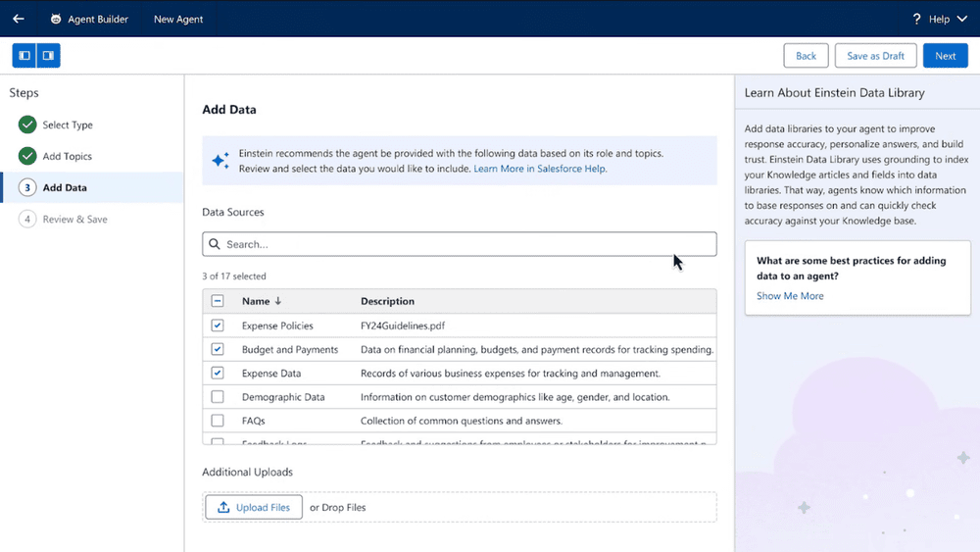Expand the Help dropdown chevron

[962, 19]
